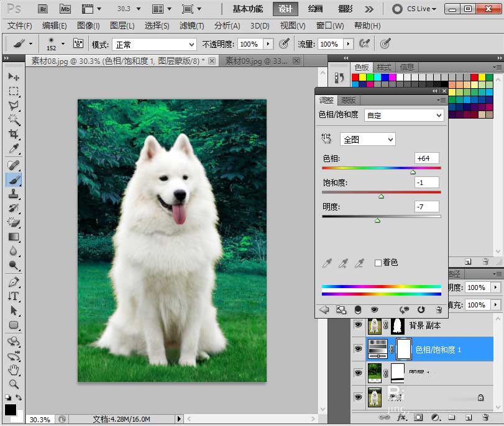Choose the Gradient tool
The height and width of the screenshot is (426, 504).
pyautogui.click(x=14, y=237)
